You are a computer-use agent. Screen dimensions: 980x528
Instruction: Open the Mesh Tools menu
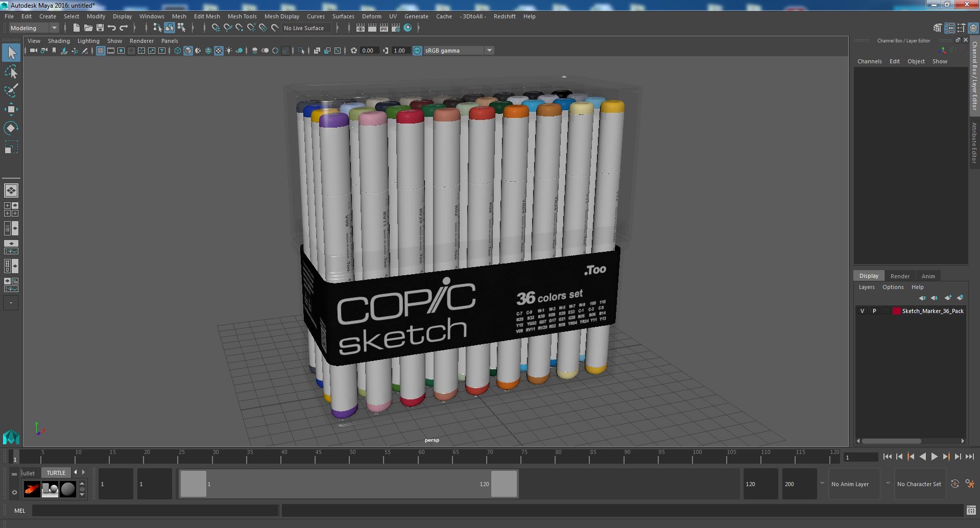pos(242,16)
